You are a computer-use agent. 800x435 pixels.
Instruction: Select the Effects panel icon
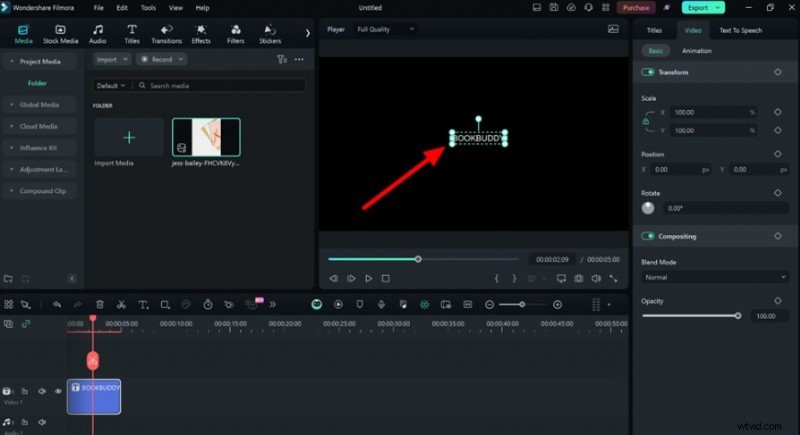pos(201,35)
